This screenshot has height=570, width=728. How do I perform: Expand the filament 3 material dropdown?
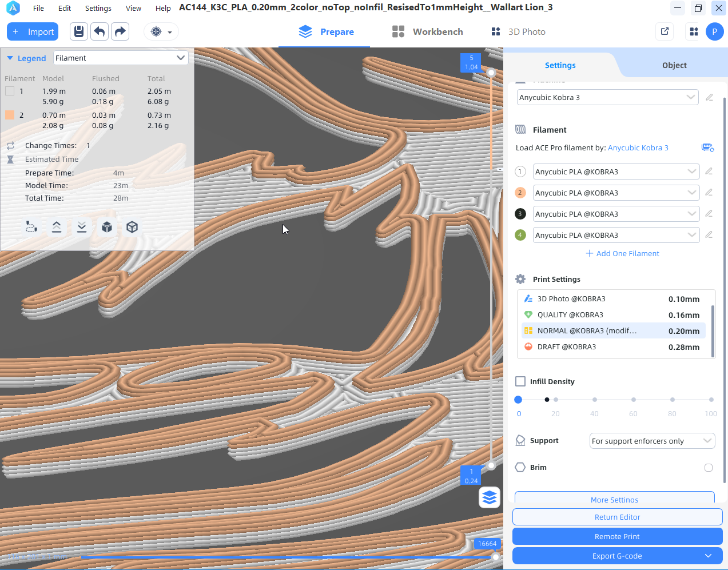pos(616,214)
